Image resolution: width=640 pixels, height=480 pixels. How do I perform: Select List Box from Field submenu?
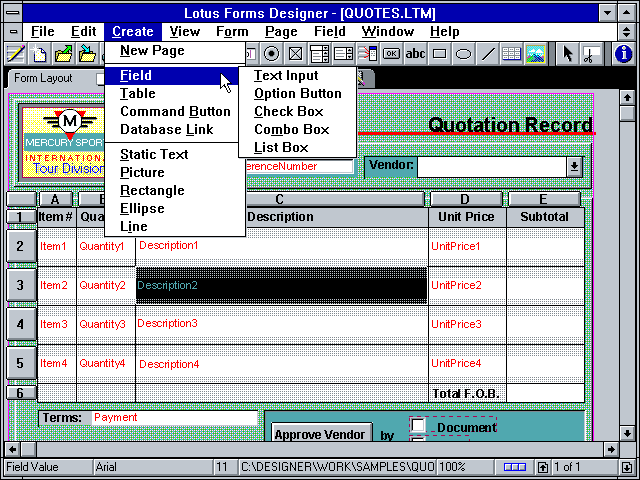[298, 147]
